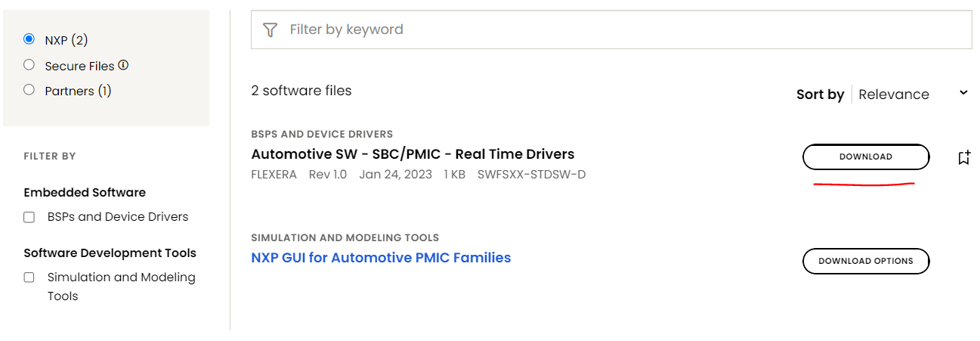The width and height of the screenshot is (980, 341).
Task: Click the funnel filter icon
Action: [270, 29]
